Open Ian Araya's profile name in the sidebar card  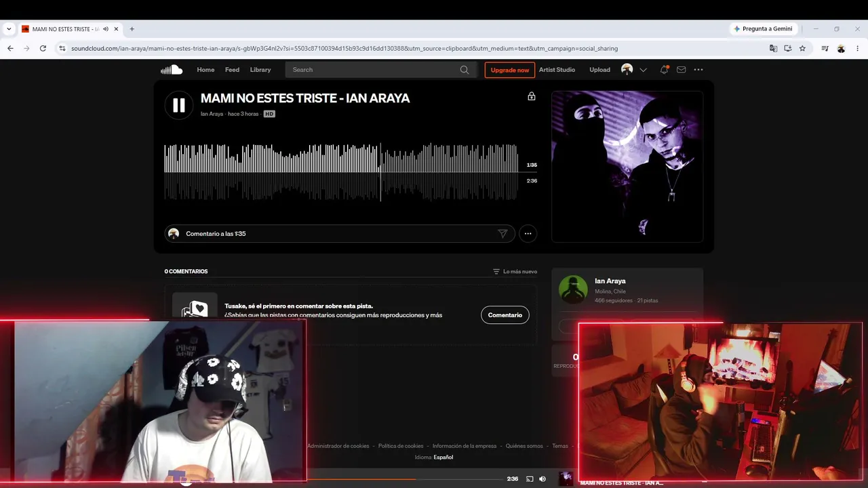click(610, 281)
